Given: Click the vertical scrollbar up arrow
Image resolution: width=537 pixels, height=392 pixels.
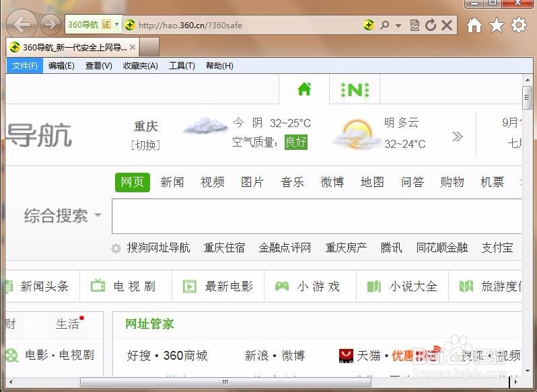Looking at the screenshot, I should (528, 80).
